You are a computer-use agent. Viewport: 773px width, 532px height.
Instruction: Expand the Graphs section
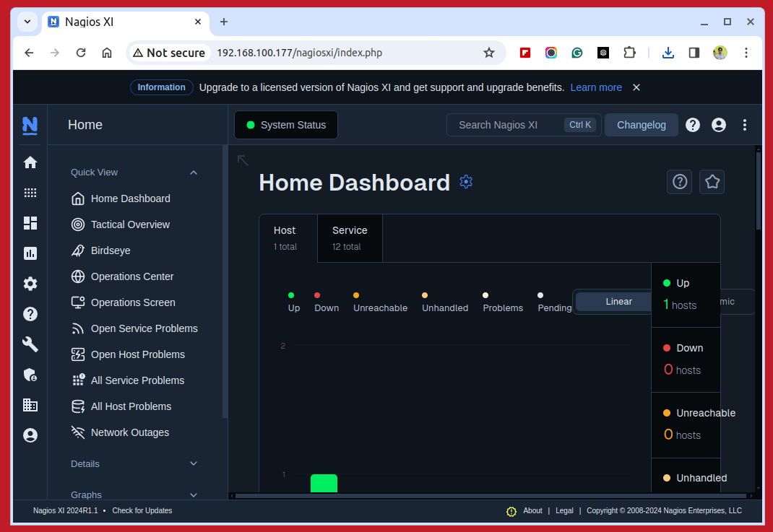click(194, 494)
